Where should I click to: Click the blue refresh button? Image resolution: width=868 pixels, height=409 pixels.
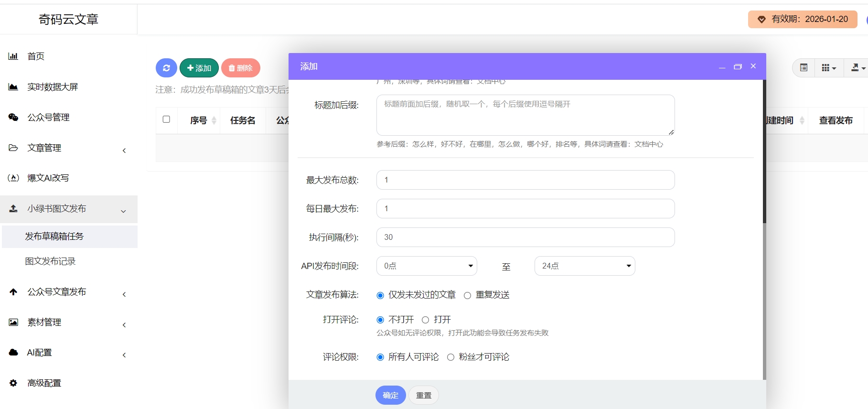pyautogui.click(x=166, y=68)
